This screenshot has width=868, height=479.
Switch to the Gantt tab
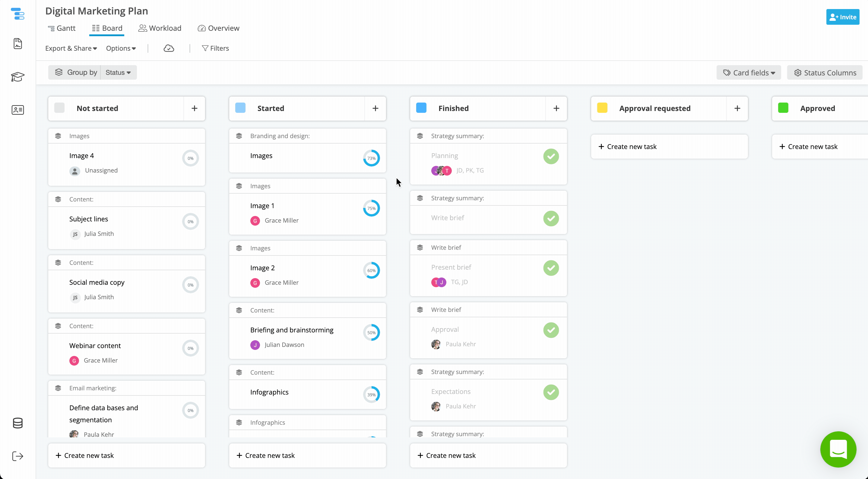tap(62, 28)
